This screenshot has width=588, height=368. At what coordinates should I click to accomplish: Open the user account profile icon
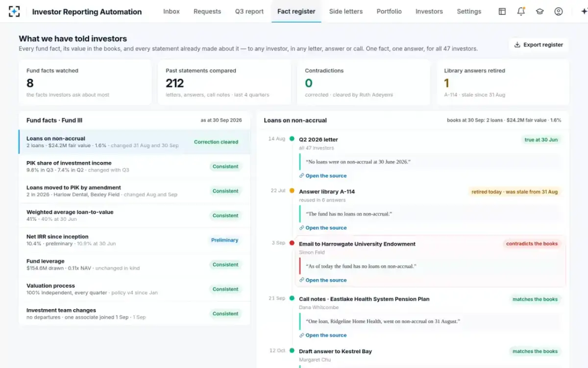click(x=558, y=11)
